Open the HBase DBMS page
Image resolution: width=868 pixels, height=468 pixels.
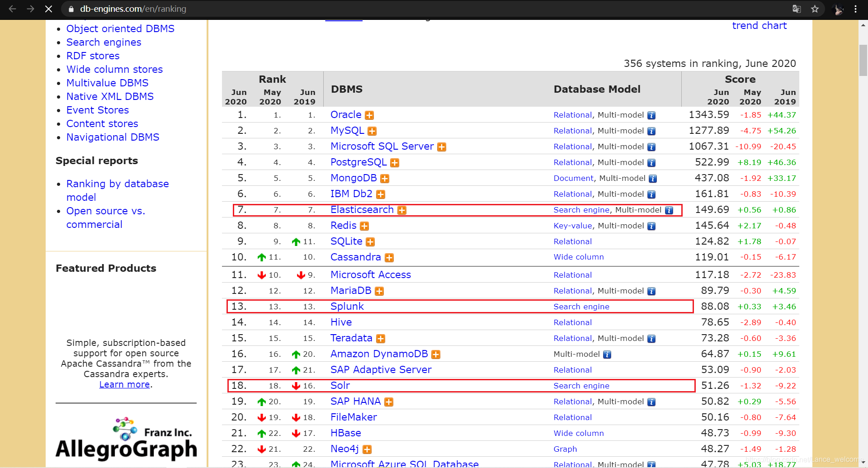[346, 433]
